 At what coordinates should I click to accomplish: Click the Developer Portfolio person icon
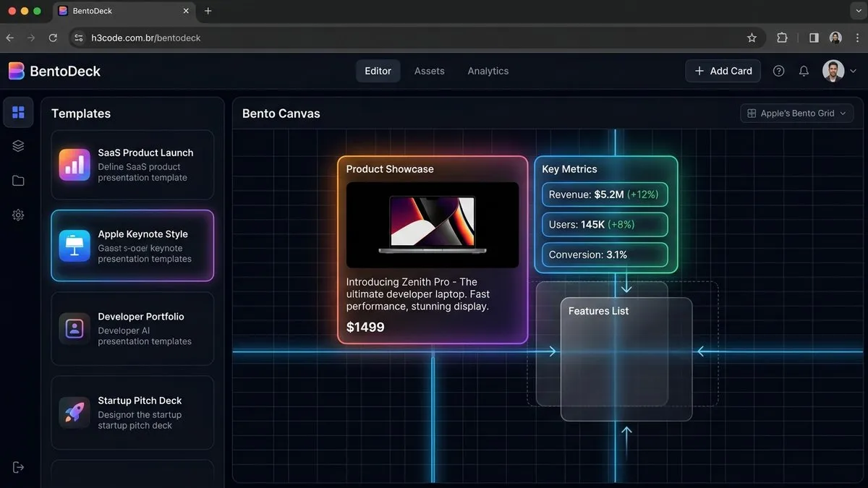75,329
